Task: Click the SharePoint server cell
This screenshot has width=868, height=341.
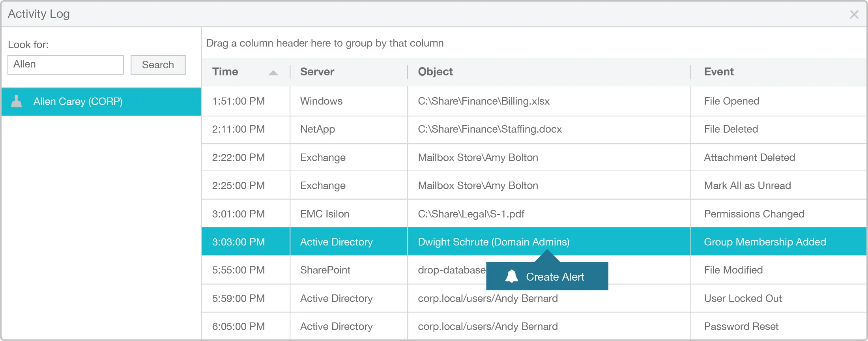Action: [x=349, y=270]
